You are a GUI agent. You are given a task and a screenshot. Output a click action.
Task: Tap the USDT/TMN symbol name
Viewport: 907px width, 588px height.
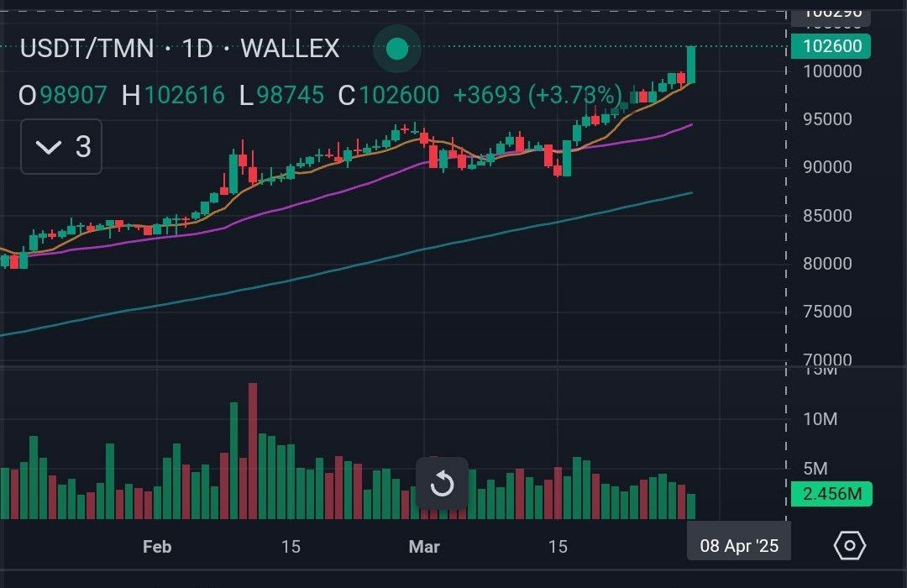87,49
